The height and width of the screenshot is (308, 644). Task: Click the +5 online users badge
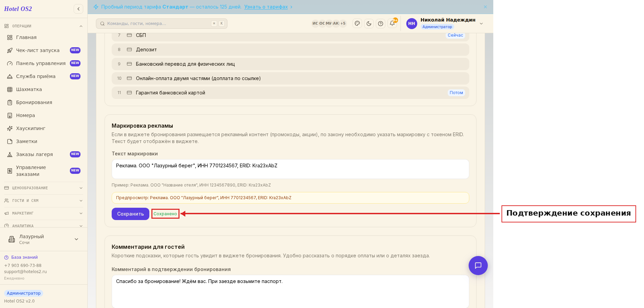pyautogui.click(x=343, y=24)
